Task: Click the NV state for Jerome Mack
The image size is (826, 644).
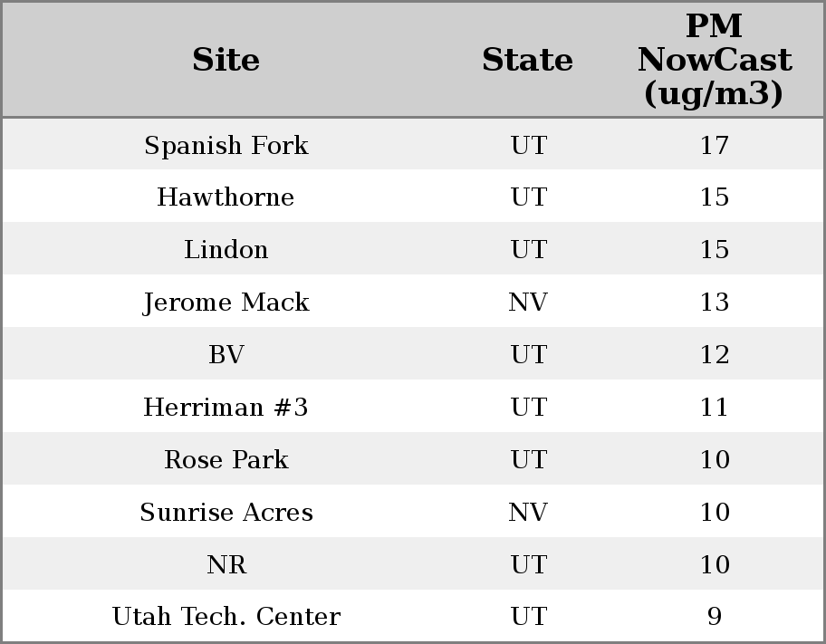Action: pyautogui.click(x=528, y=303)
